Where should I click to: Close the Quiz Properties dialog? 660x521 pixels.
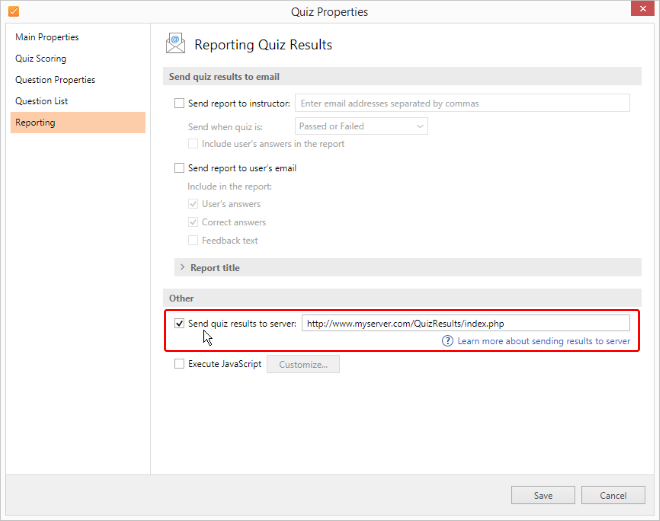point(643,8)
